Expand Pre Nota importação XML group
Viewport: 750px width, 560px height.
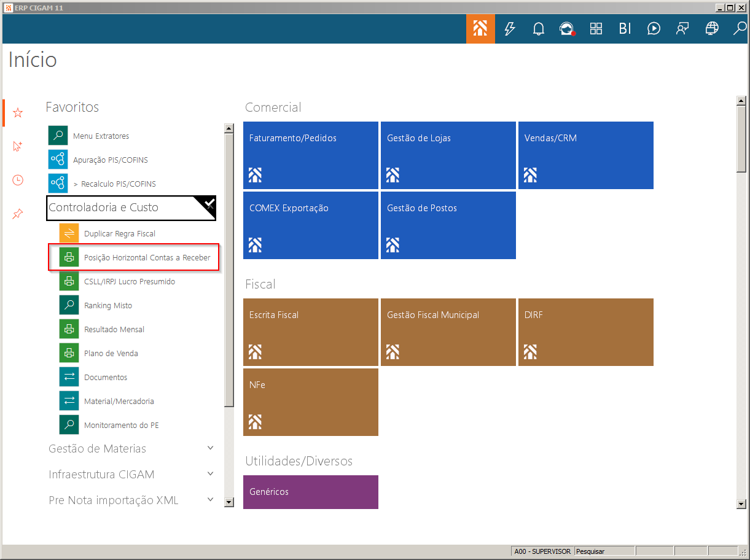pyautogui.click(x=210, y=500)
